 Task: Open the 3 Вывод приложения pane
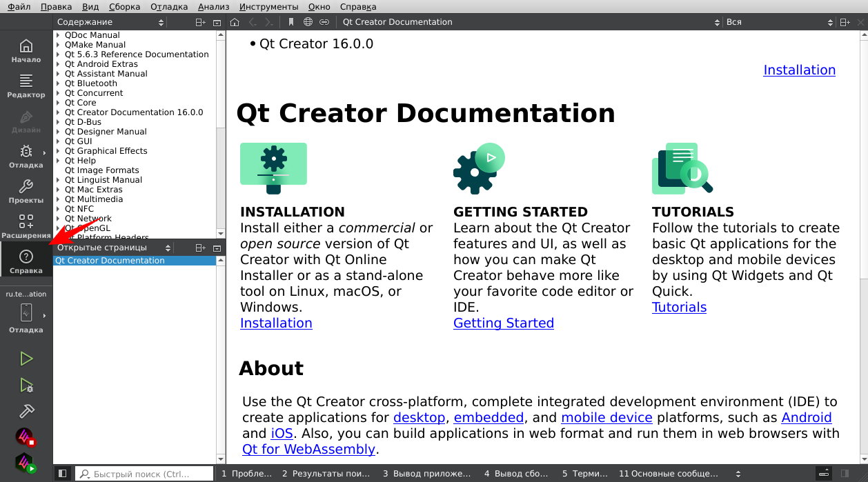click(x=427, y=474)
